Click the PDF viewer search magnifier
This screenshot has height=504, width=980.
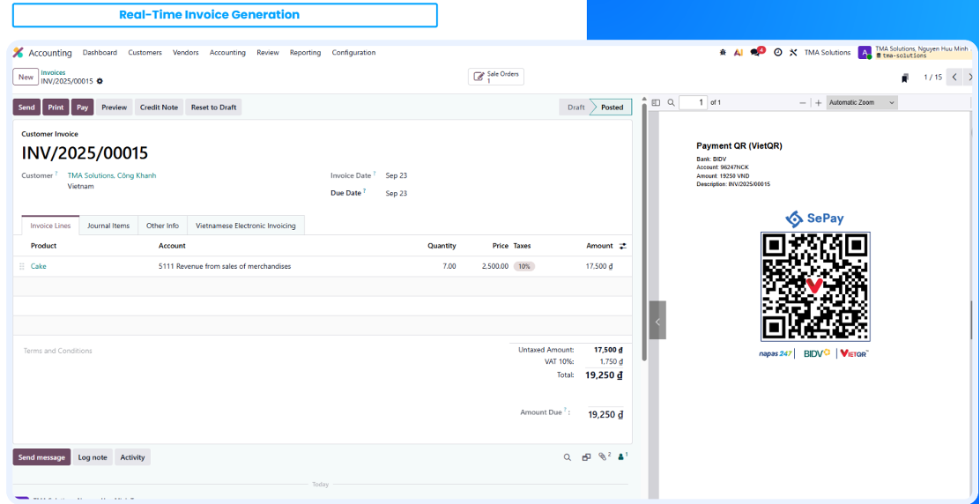pyautogui.click(x=671, y=103)
